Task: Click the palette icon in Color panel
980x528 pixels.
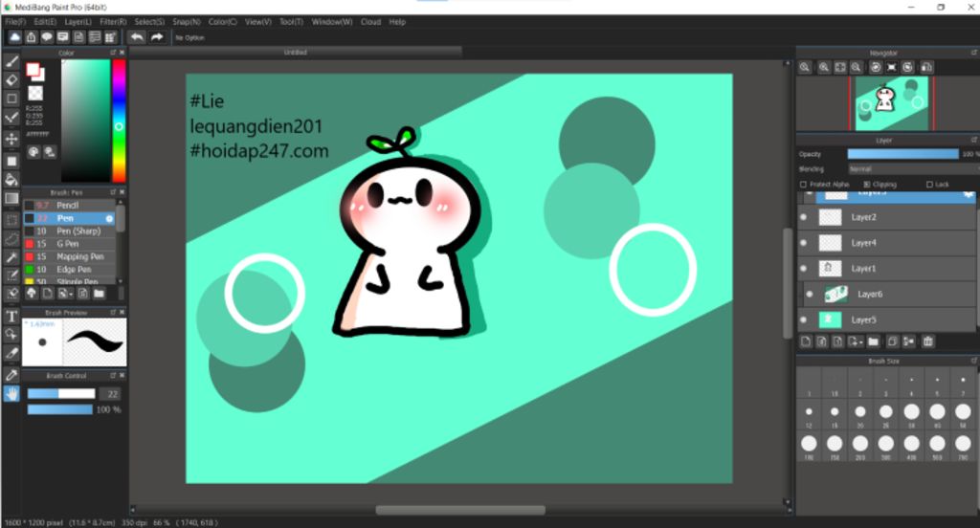Action: pyautogui.click(x=33, y=152)
